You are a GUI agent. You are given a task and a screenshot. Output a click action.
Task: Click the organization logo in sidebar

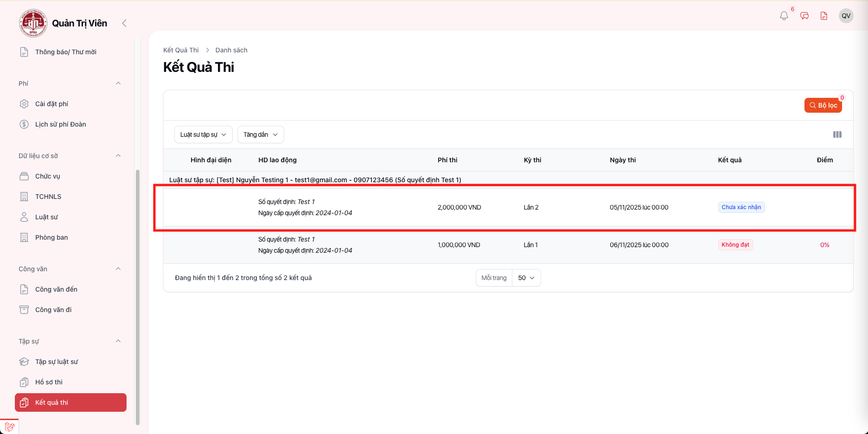click(33, 23)
